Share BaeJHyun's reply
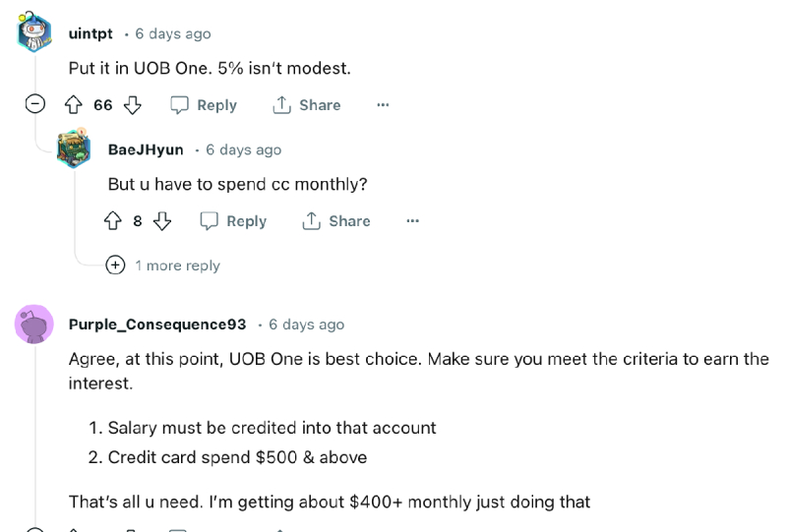 (335, 221)
